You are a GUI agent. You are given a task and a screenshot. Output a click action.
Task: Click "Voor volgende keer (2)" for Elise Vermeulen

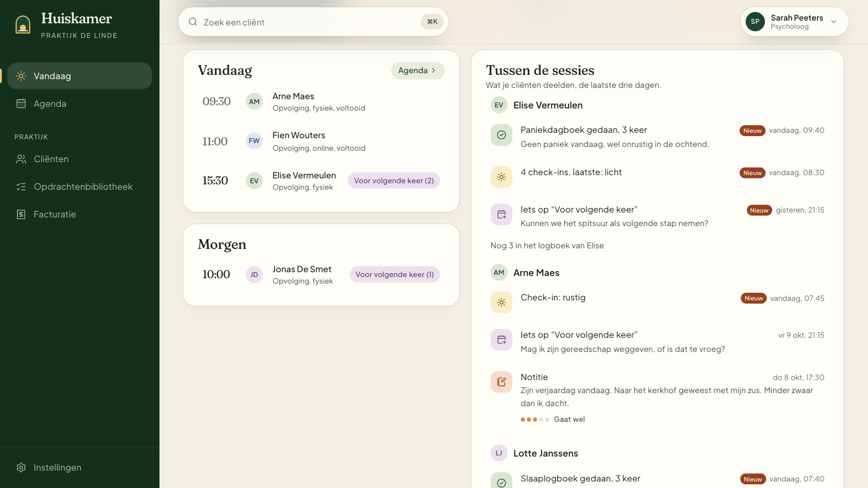pos(394,181)
